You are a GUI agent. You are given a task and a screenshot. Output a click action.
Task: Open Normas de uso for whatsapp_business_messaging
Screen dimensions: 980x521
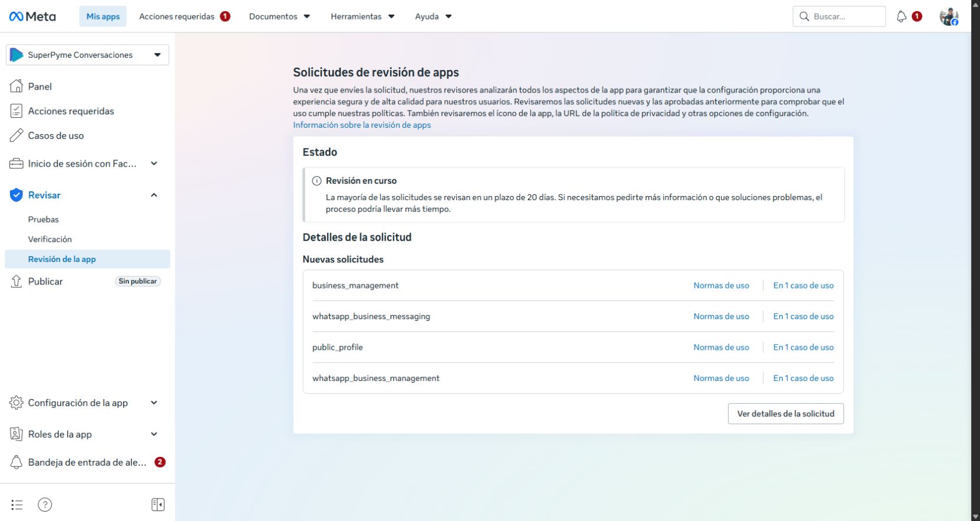click(721, 316)
